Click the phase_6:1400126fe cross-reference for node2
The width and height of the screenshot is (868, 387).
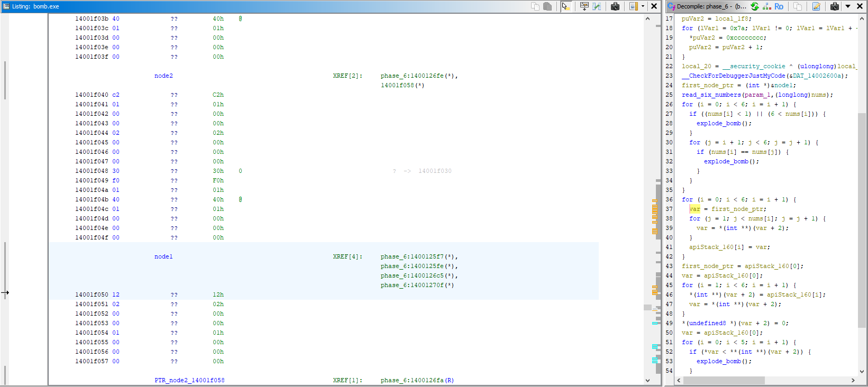coord(417,76)
